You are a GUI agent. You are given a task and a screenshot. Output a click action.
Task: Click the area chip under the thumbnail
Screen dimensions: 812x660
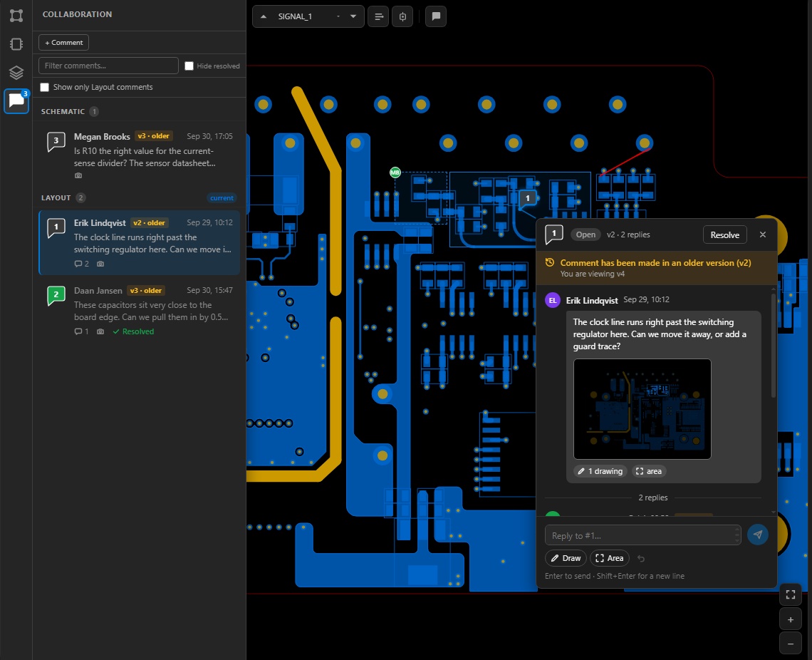click(648, 471)
